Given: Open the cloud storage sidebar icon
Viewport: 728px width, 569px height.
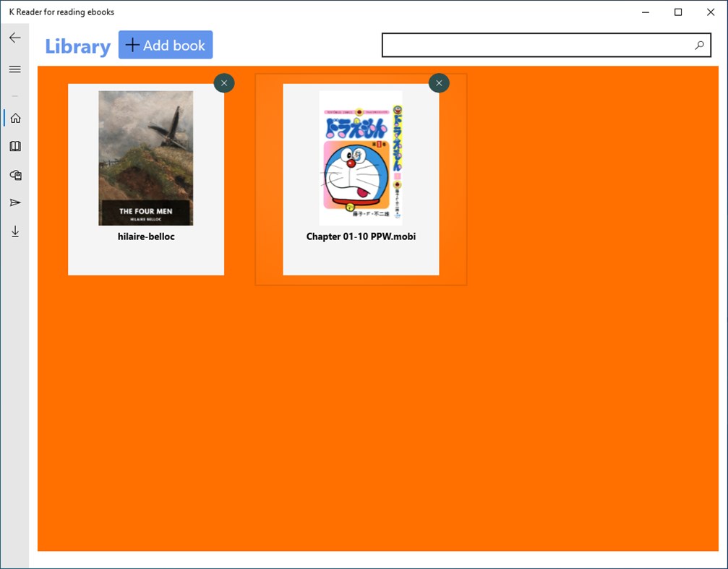Looking at the screenshot, I should tap(14, 174).
